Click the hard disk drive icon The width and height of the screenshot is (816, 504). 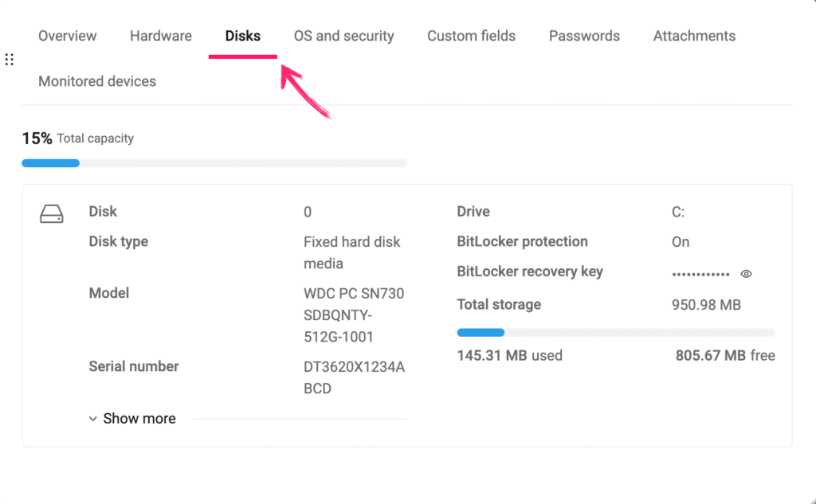click(52, 214)
